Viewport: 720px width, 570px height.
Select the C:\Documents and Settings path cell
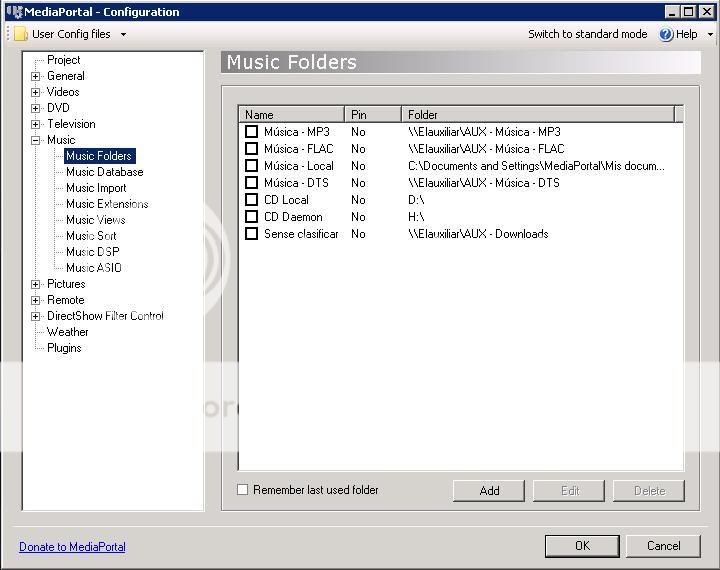[536, 166]
